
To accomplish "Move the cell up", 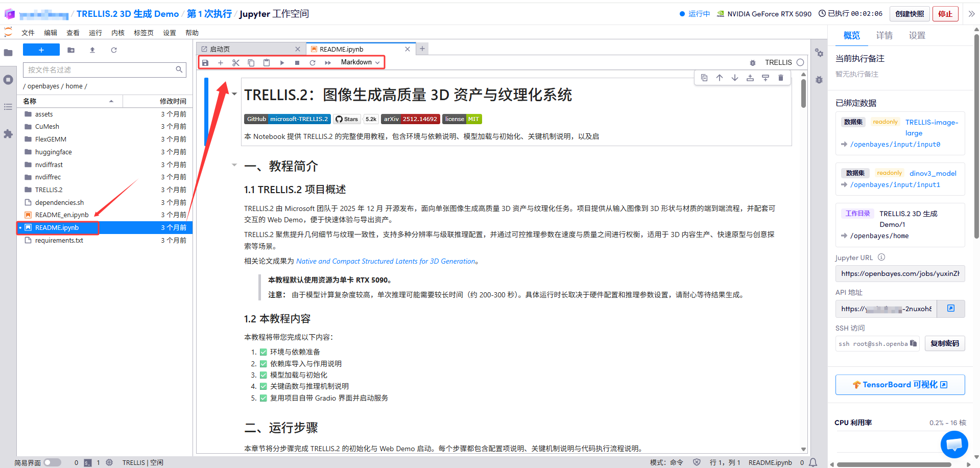I will (720, 78).
